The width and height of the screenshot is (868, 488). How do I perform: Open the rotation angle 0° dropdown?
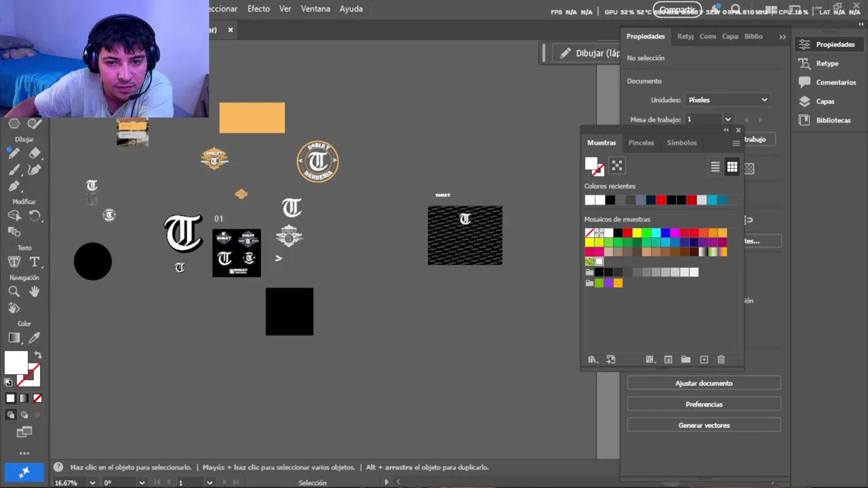click(x=141, y=483)
